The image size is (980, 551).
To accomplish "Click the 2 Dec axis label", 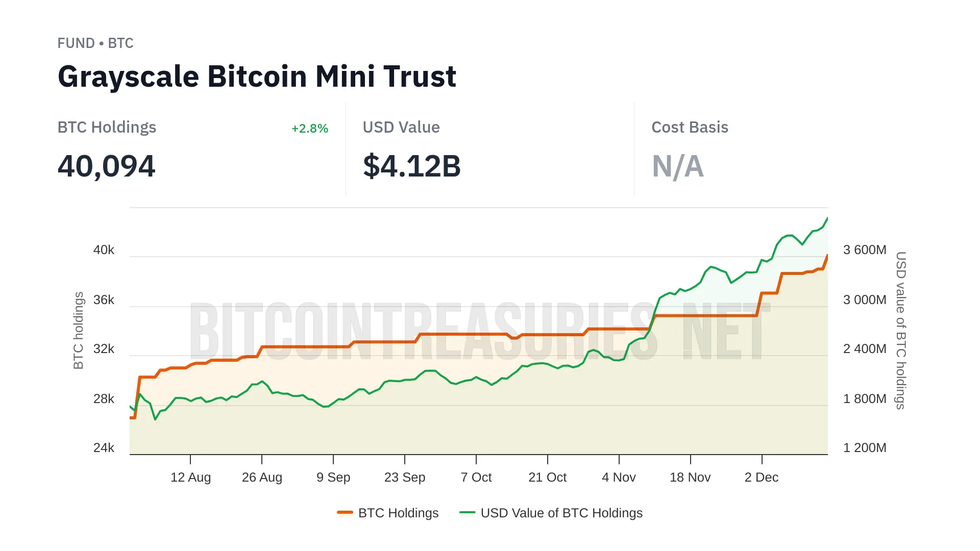I will tap(762, 477).
